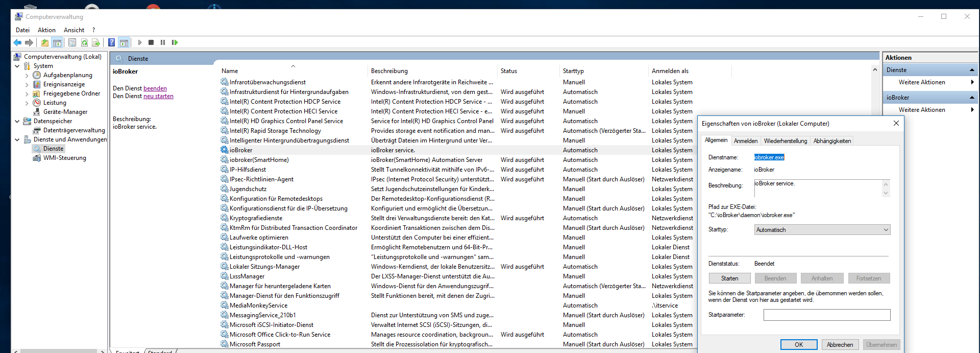
Task: Collapse the Dienste section in the Aktionen pane
Action: point(972,70)
